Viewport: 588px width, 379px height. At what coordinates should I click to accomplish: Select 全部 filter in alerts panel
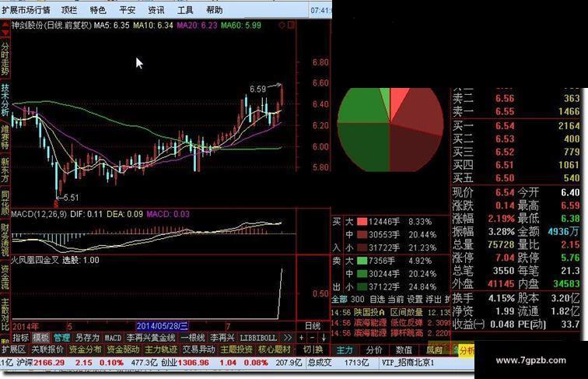[x=339, y=300]
